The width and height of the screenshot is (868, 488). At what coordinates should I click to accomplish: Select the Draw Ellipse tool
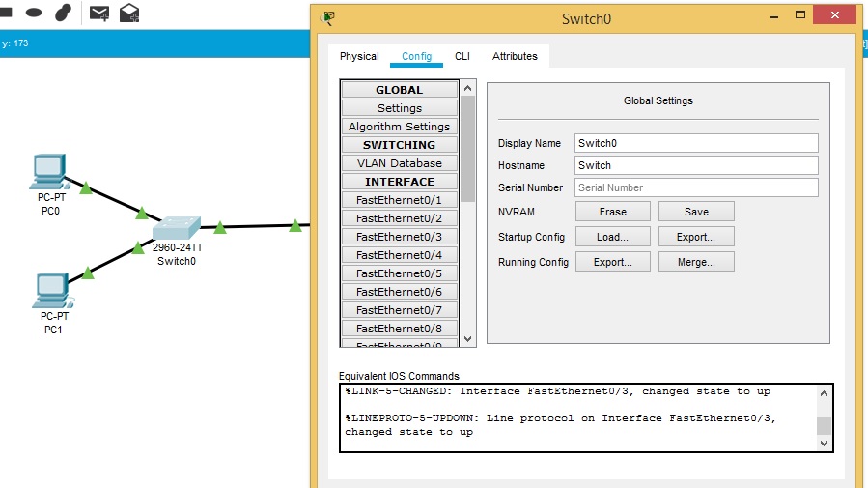(34, 13)
